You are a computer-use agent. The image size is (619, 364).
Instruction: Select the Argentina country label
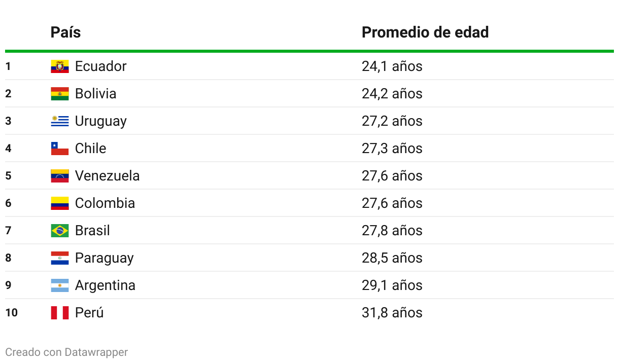coord(105,285)
